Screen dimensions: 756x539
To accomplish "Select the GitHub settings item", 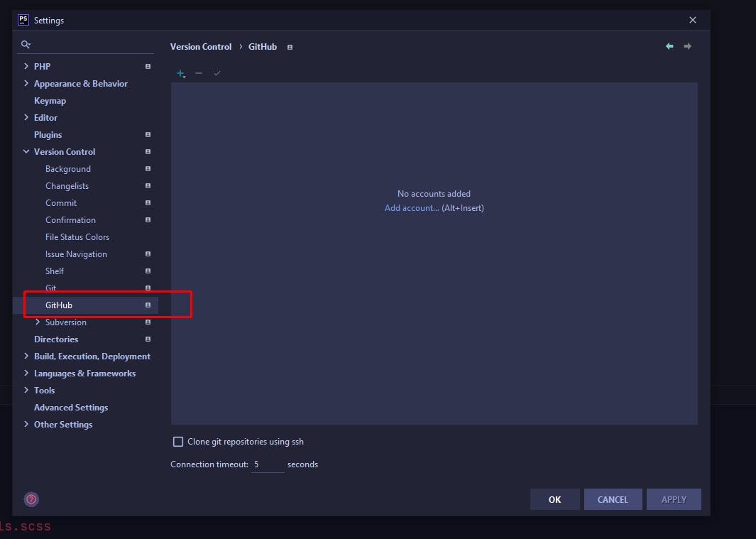I will pyautogui.click(x=59, y=305).
